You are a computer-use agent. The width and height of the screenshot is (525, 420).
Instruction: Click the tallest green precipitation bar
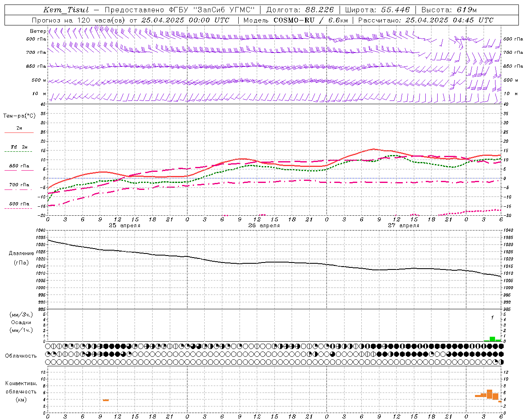point(492,339)
